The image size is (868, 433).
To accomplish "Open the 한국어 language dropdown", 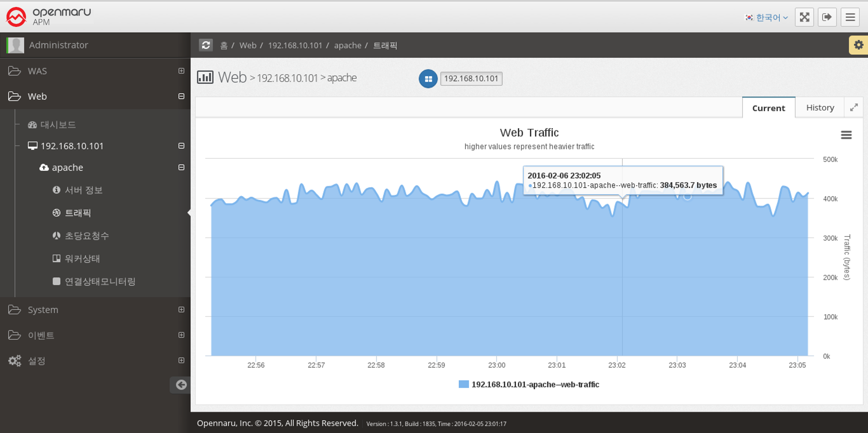I will [767, 18].
